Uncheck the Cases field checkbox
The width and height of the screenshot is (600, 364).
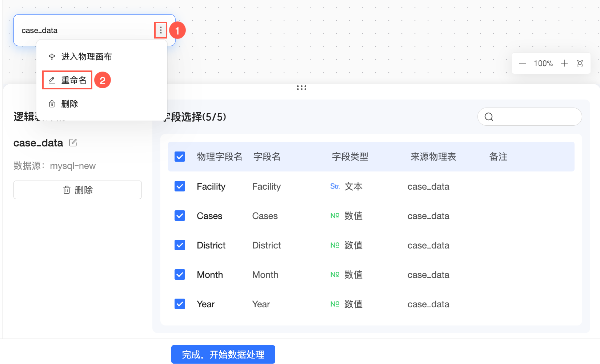point(180,215)
